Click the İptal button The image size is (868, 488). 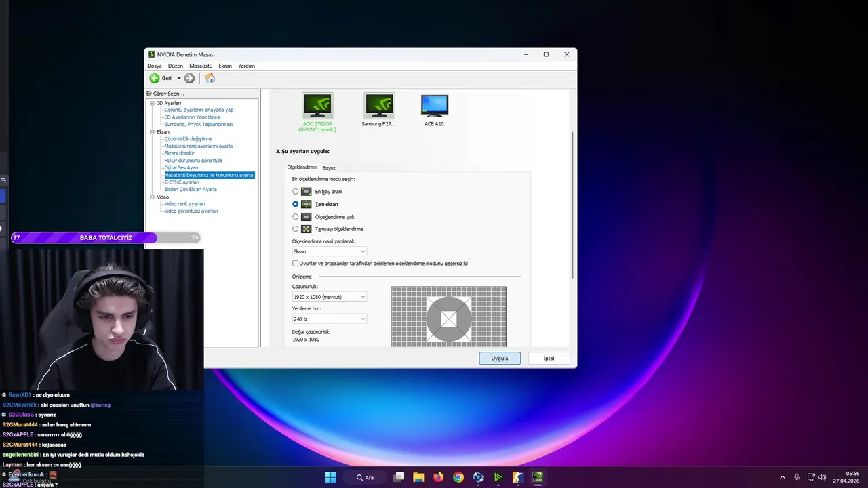[549, 358]
